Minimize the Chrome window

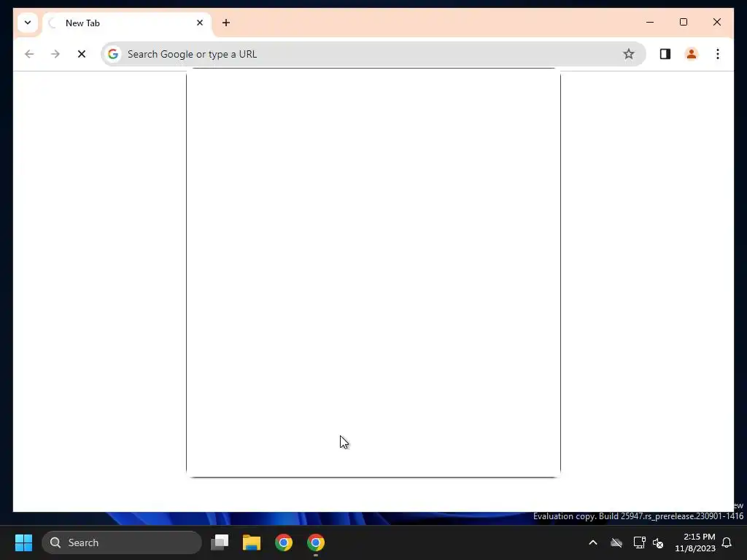click(650, 22)
